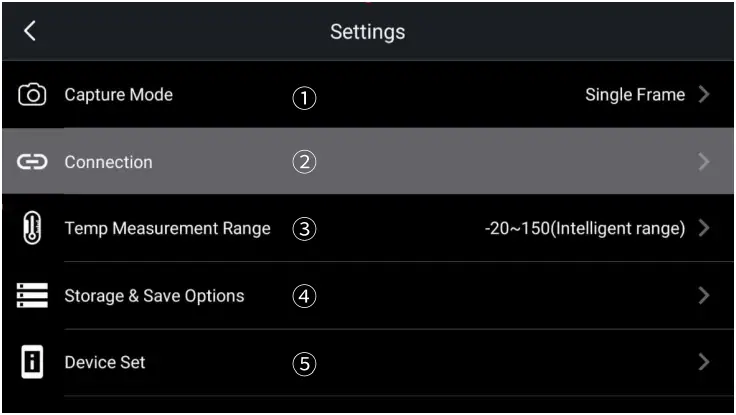Click circled number 3 marker

tap(304, 229)
